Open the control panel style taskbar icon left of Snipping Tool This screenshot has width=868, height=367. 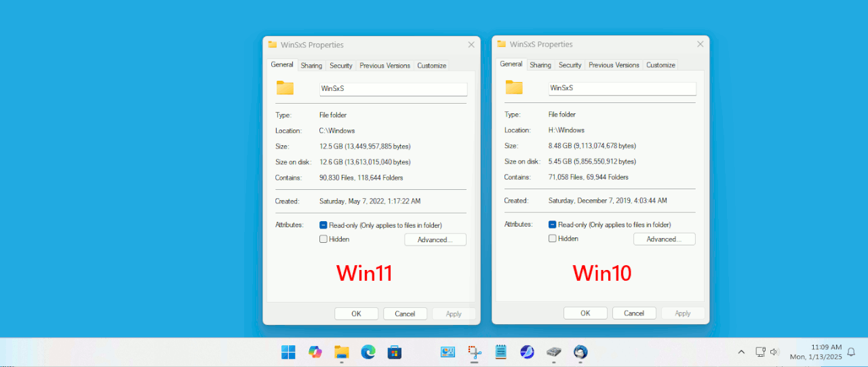coord(448,351)
